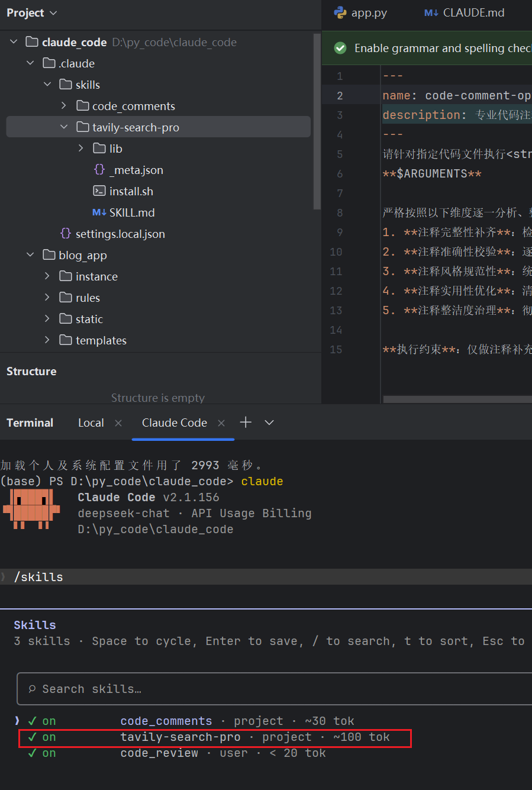
Task: Click the Search skills input field
Action: pyautogui.click(x=275, y=689)
